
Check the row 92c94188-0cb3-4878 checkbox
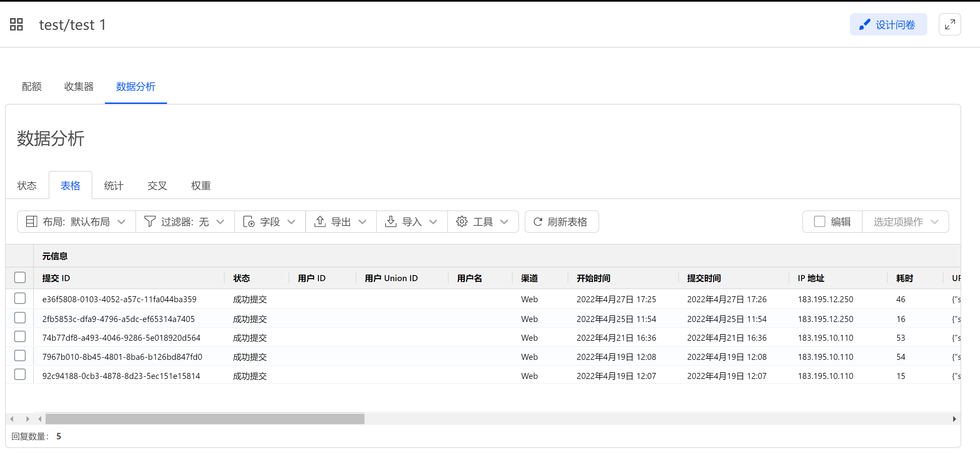(x=20, y=375)
